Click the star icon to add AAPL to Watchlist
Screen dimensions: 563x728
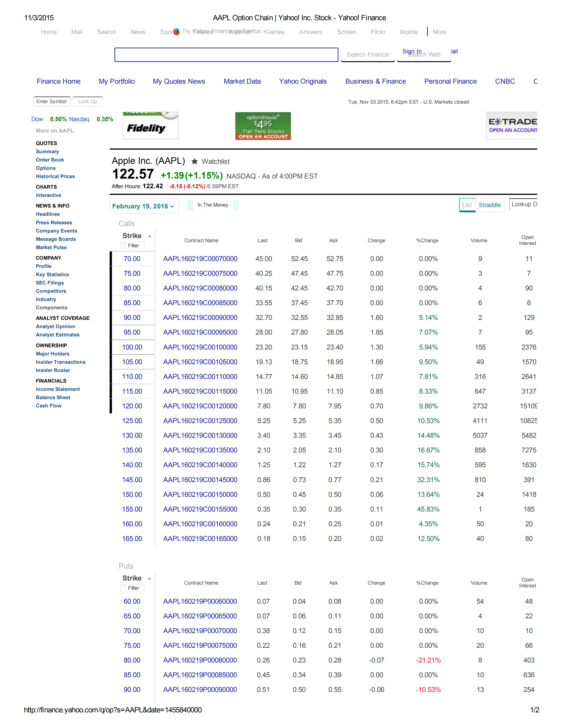194,161
